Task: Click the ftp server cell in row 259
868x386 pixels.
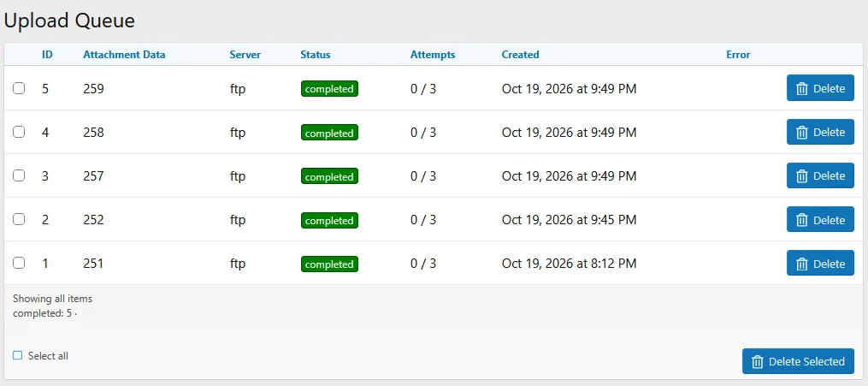Action: tap(238, 89)
